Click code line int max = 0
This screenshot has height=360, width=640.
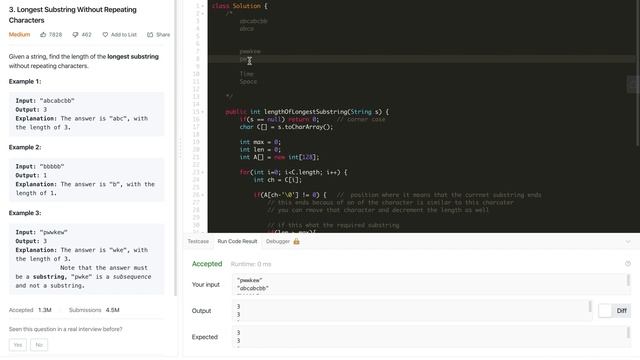[260, 142]
